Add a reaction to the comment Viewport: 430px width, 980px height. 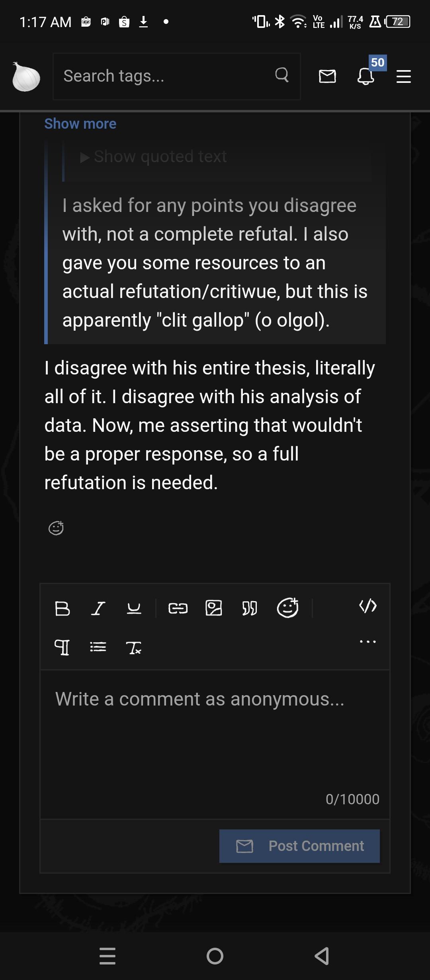(56, 528)
